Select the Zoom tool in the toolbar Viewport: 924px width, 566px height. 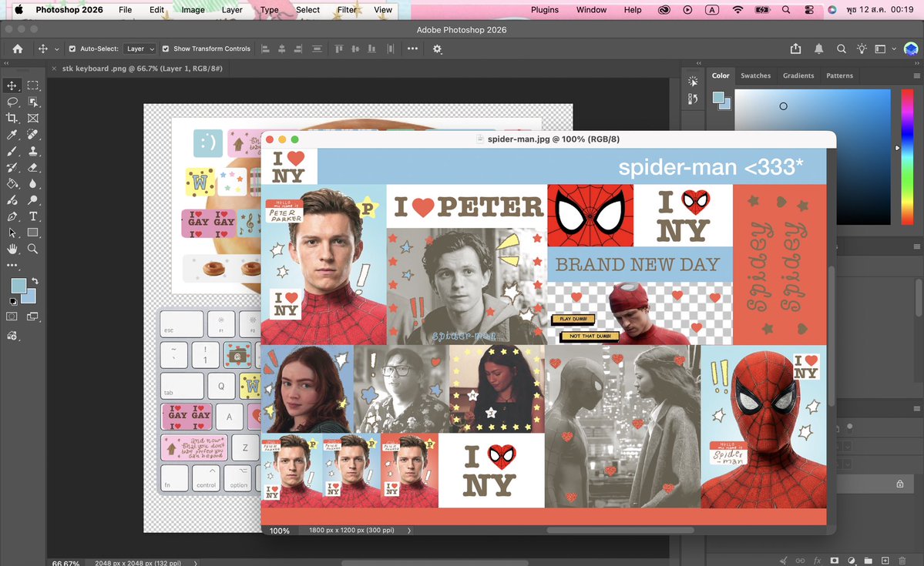33,250
